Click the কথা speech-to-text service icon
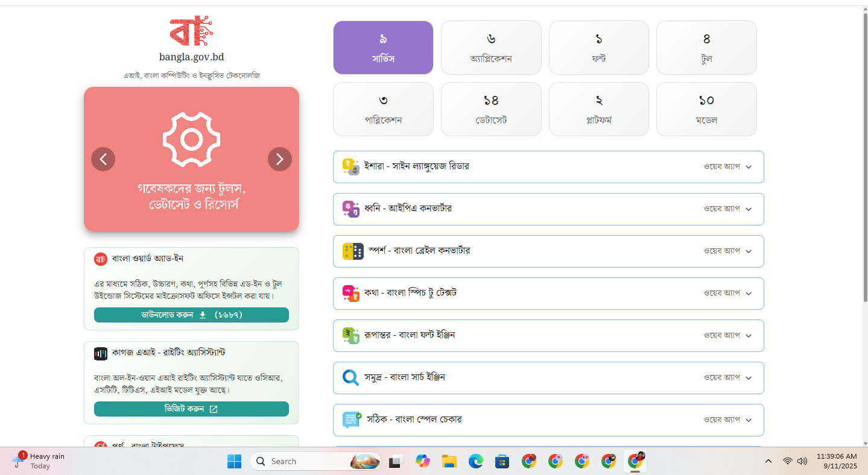 [x=351, y=293]
